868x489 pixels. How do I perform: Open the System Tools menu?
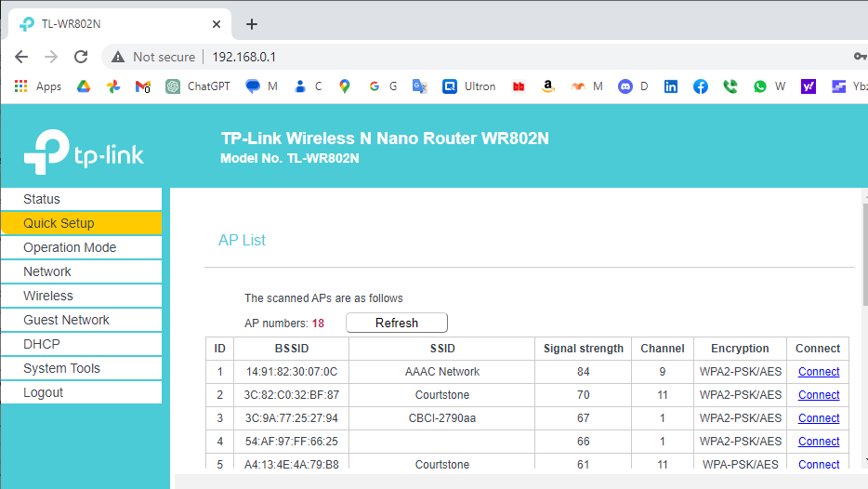click(82, 368)
